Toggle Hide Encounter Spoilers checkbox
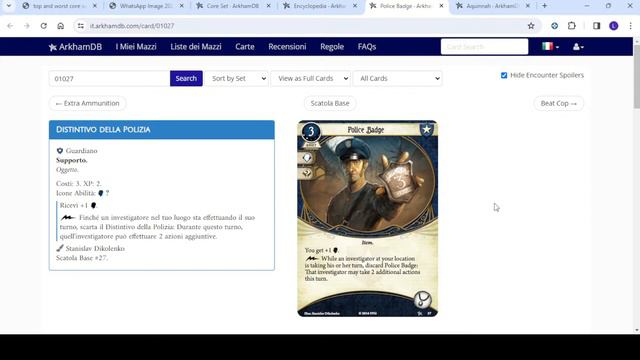The width and height of the screenshot is (640, 360). click(x=504, y=75)
